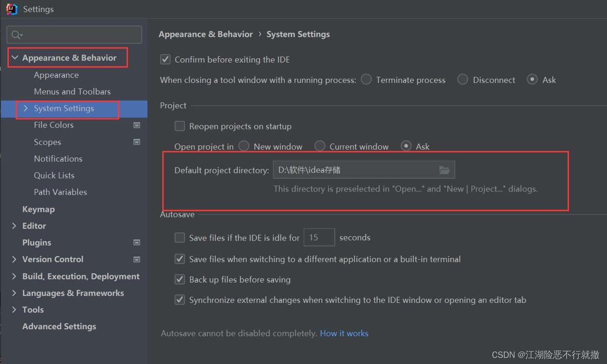Viewport: 607px width, 364px height.
Task: Click the project-level icon beside File Colors
Action: (137, 125)
